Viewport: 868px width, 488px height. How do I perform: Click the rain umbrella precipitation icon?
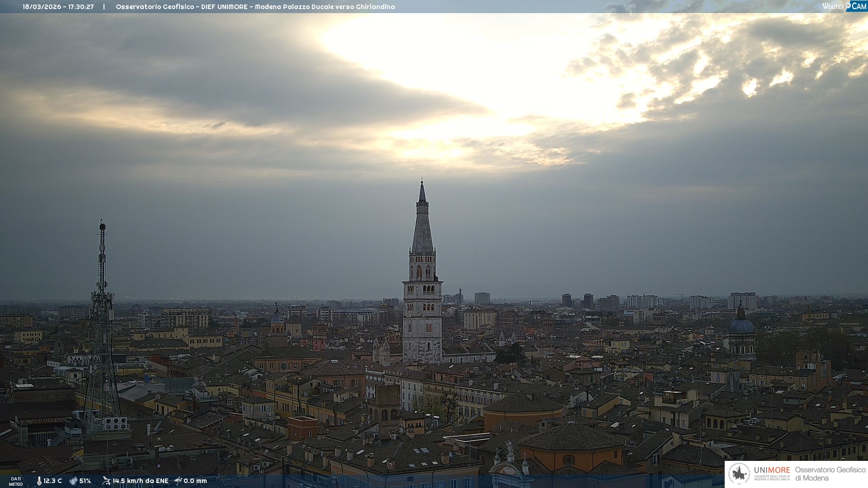(178, 480)
